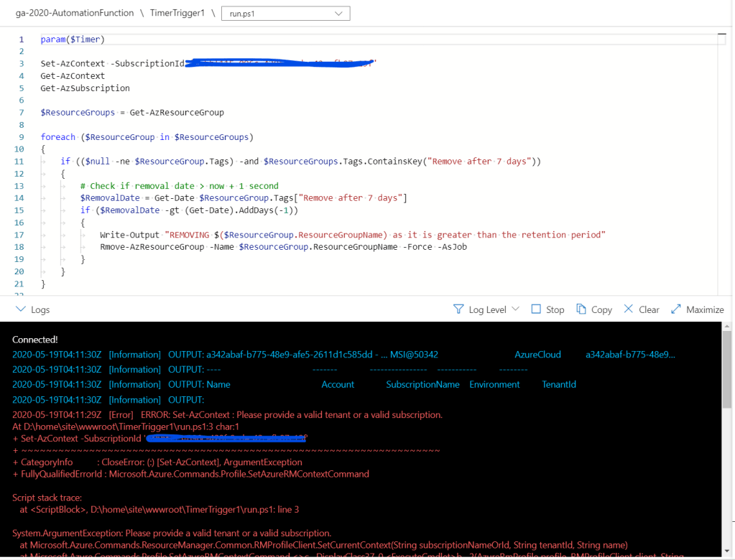This screenshot has height=560, width=735.
Task: Expand the Log Level dropdown arrow
Action: [x=515, y=309]
